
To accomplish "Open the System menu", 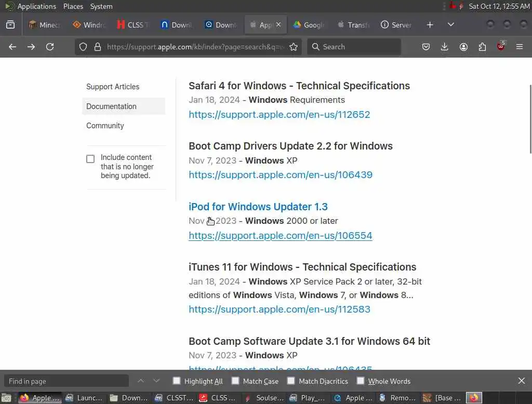I will click(101, 6).
